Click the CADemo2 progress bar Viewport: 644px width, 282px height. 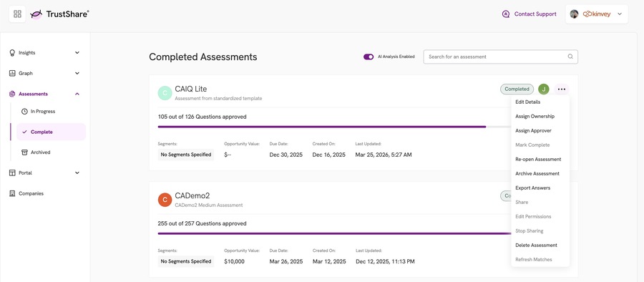(334, 233)
